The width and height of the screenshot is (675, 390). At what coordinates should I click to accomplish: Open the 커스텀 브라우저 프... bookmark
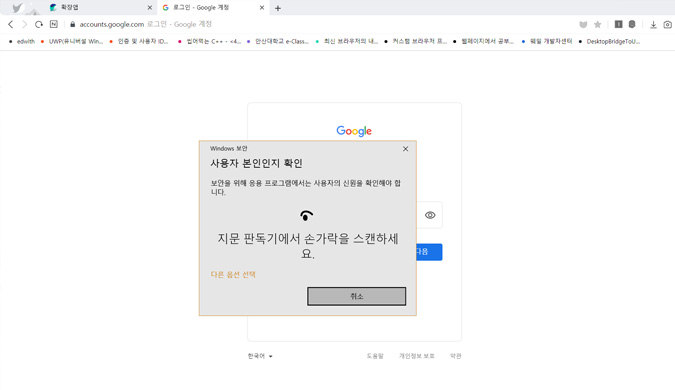point(415,41)
